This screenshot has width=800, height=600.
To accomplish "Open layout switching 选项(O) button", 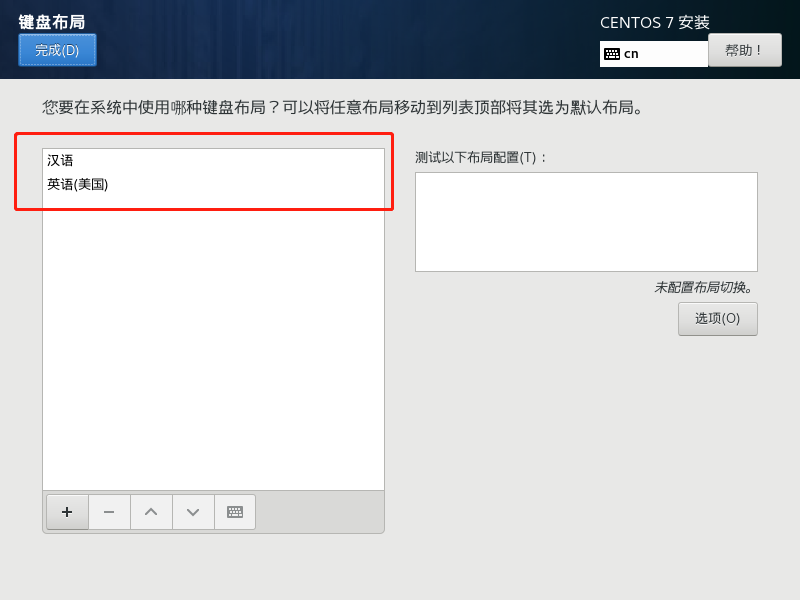I will coord(717,319).
